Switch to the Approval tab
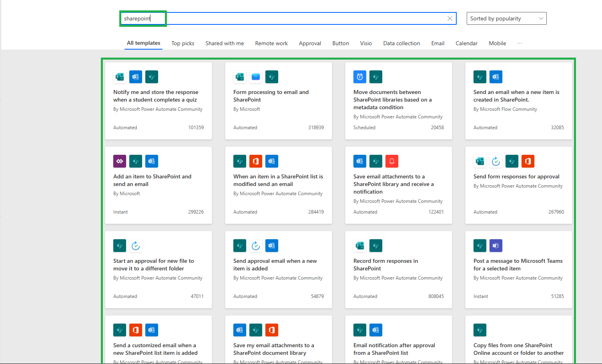This screenshot has width=602, height=364. (310, 43)
